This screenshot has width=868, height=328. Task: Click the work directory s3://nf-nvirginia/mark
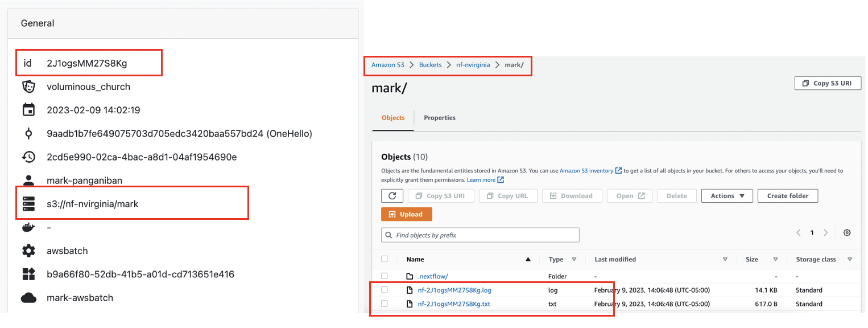[93, 204]
